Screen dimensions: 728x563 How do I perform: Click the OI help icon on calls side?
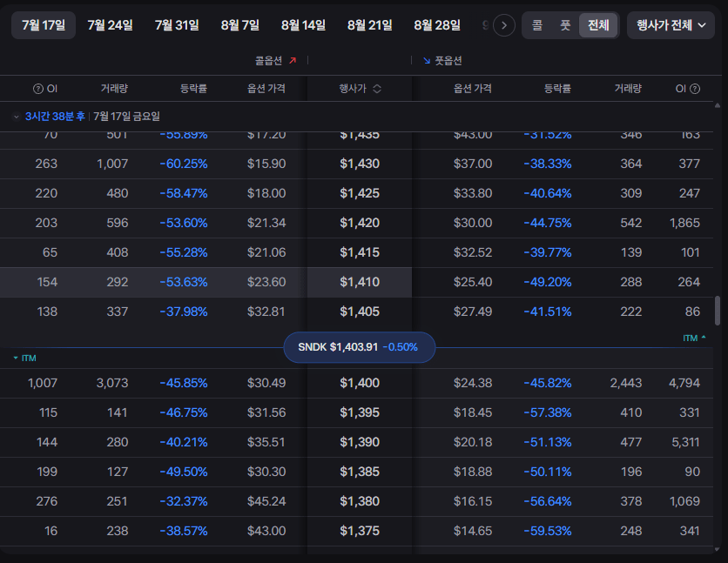tap(37, 89)
